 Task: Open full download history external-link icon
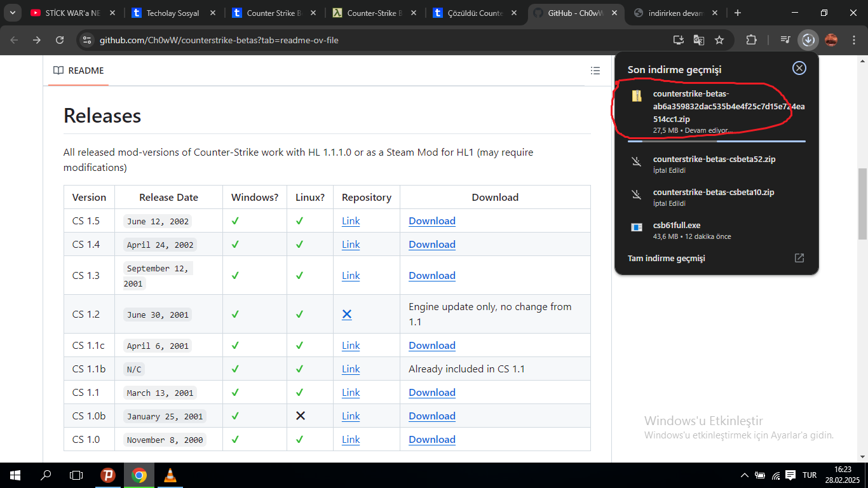coord(799,258)
